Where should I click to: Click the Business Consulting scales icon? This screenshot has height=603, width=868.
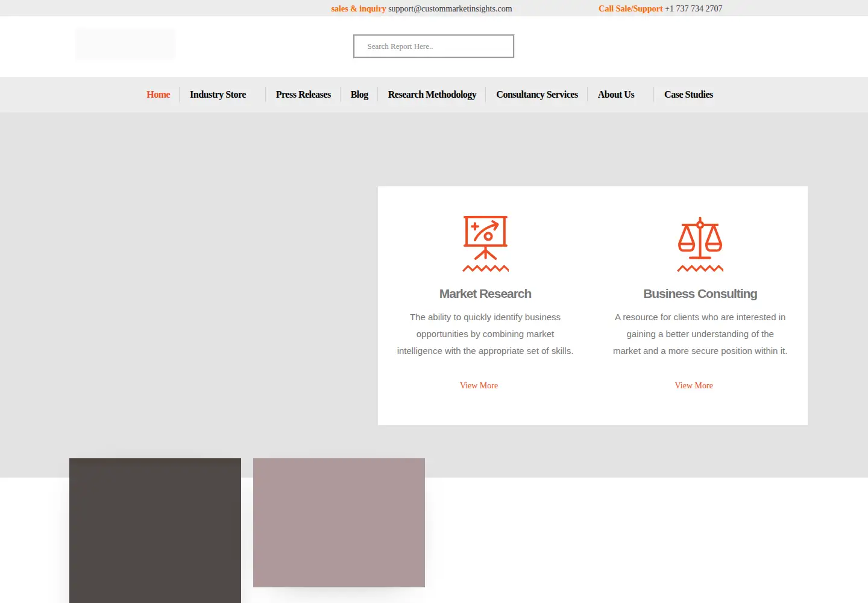pyautogui.click(x=700, y=244)
